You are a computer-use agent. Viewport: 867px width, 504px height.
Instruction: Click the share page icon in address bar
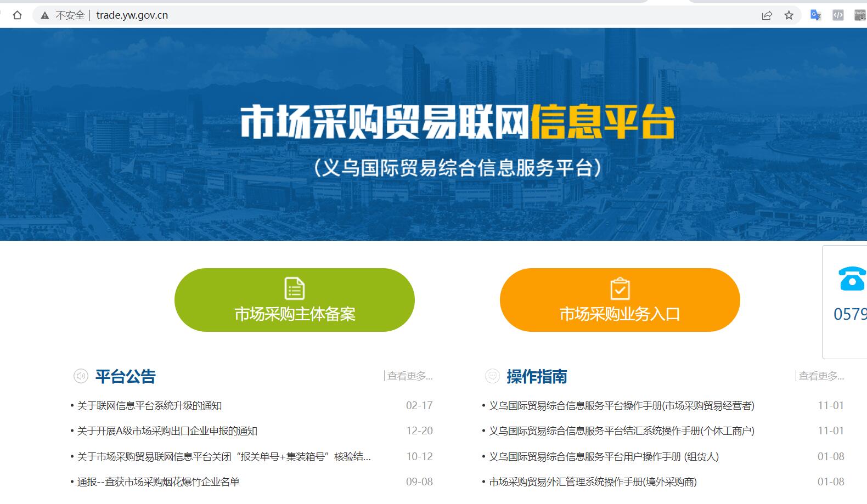[767, 15]
